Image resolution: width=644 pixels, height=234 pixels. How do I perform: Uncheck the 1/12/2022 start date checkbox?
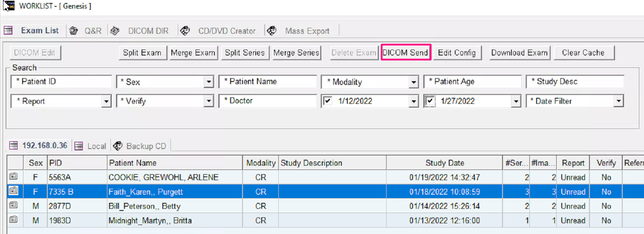click(x=327, y=101)
